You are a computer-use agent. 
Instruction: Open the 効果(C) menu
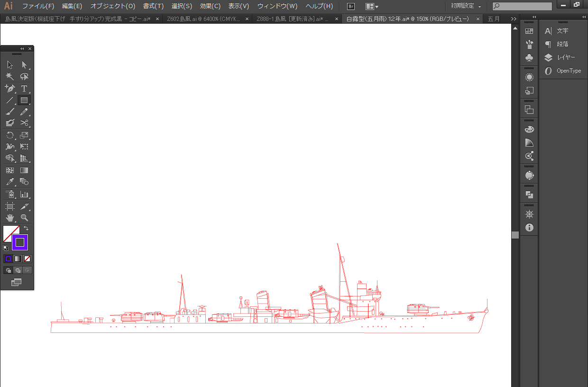(210, 6)
